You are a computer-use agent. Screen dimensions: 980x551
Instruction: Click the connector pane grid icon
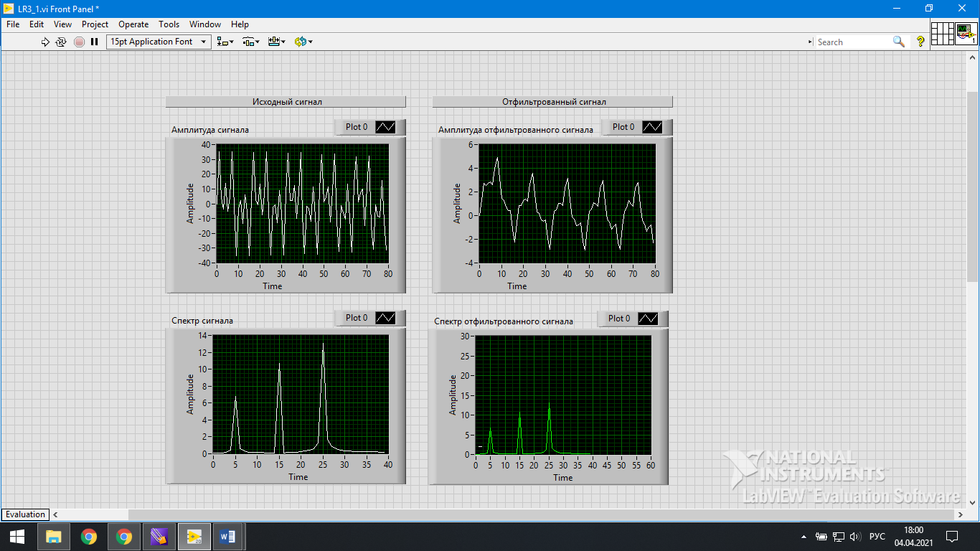pyautogui.click(x=943, y=33)
